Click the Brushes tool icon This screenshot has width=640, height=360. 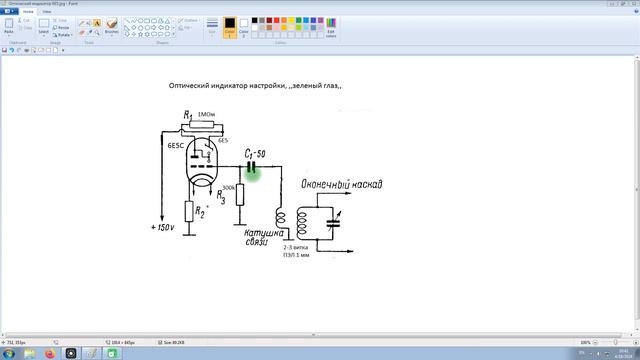click(112, 23)
